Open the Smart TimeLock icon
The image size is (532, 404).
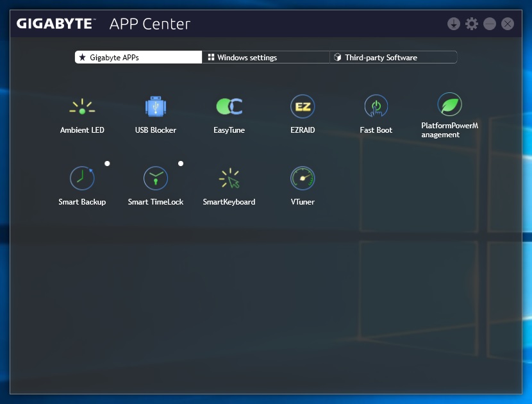coord(156,178)
